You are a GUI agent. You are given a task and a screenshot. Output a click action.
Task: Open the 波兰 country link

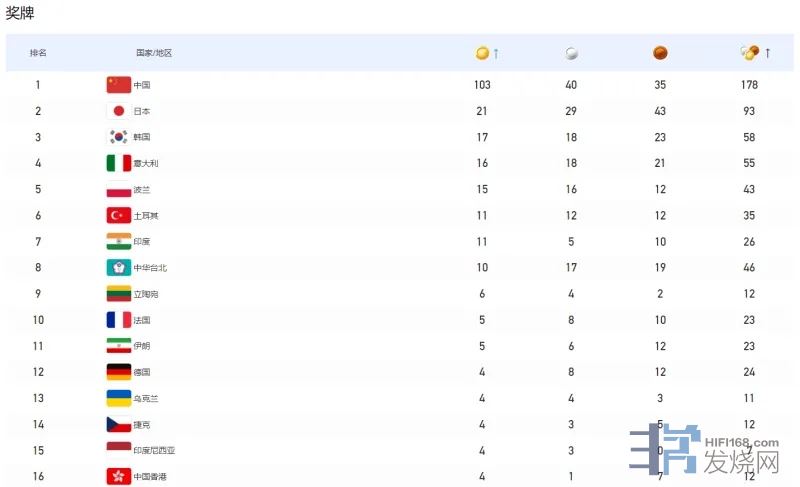click(x=142, y=190)
